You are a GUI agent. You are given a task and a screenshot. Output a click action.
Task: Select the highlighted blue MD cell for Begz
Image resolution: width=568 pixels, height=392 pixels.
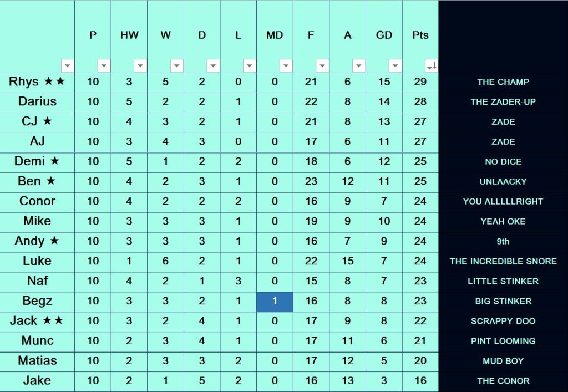275,301
